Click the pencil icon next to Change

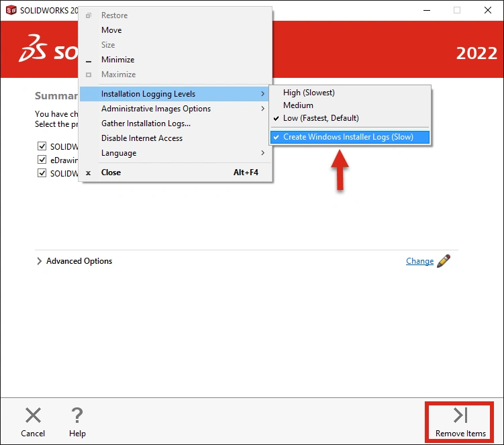pyautogui.click(x=444, y=261)
